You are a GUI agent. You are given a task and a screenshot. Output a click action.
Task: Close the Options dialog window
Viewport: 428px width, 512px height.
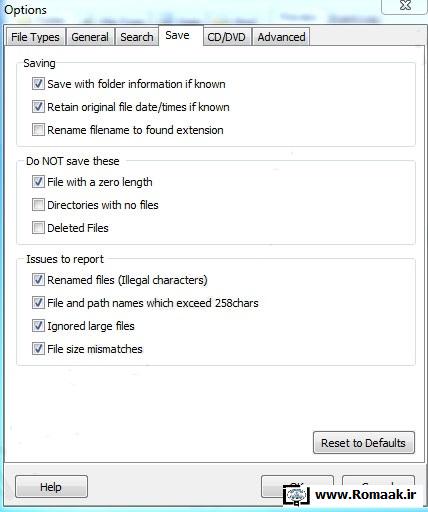click(x=405, y=6)
